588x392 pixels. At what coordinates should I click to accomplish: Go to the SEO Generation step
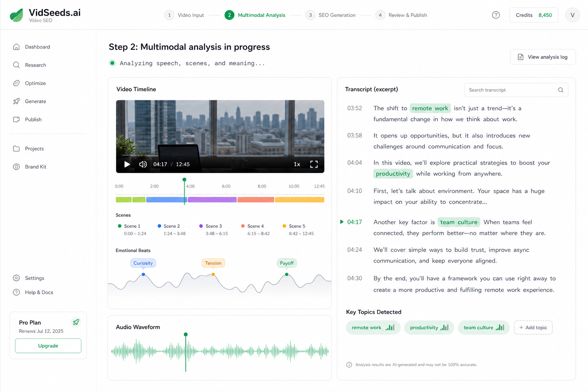tap(331, 15)
